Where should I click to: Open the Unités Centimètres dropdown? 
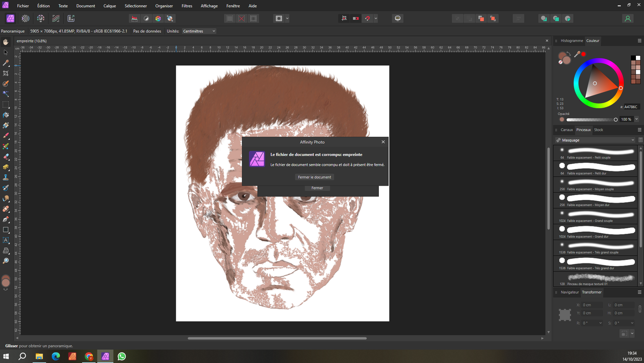pos(199,31)
